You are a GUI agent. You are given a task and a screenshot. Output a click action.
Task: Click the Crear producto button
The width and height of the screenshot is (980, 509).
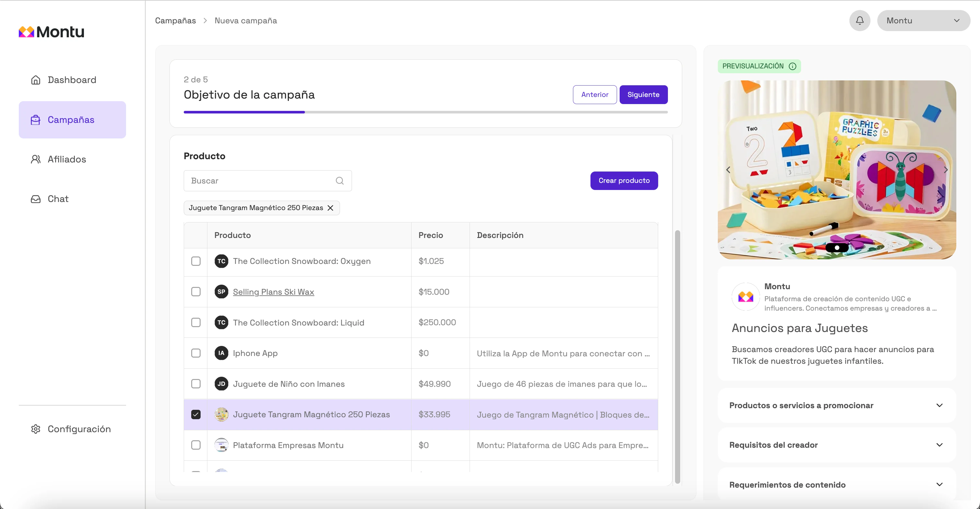pyautogui.click(x=624, y=181)
